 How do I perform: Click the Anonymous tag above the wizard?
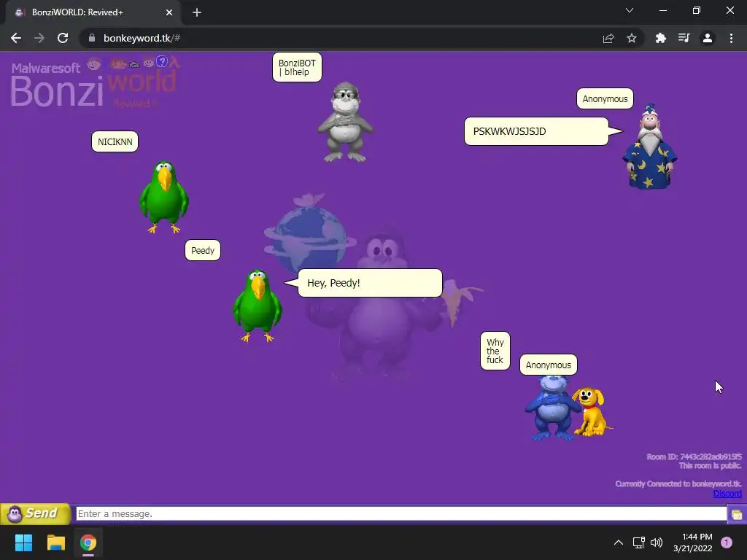(605, 98)
